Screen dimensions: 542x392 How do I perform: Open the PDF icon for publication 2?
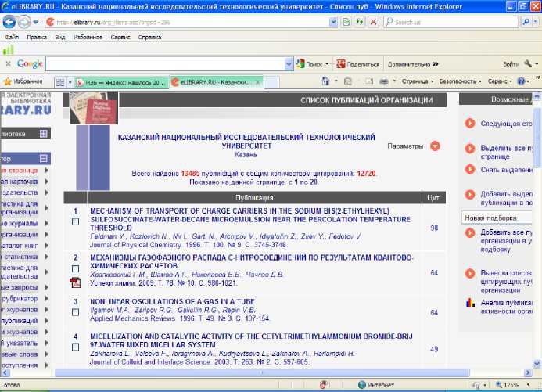(75, 282)
